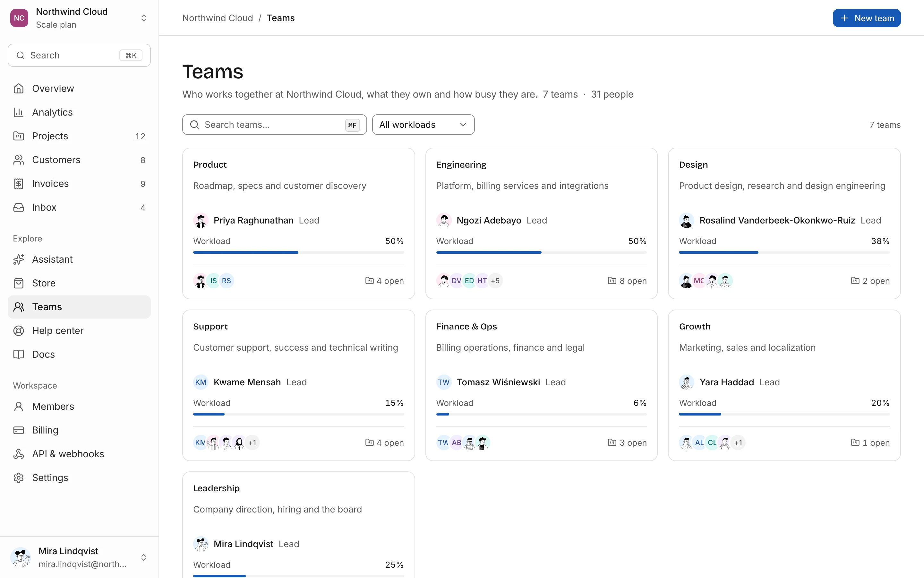Click the NC workspace logo badge
Image resolution: width=924 pixels, height=578 pixels.
point(19,18)
